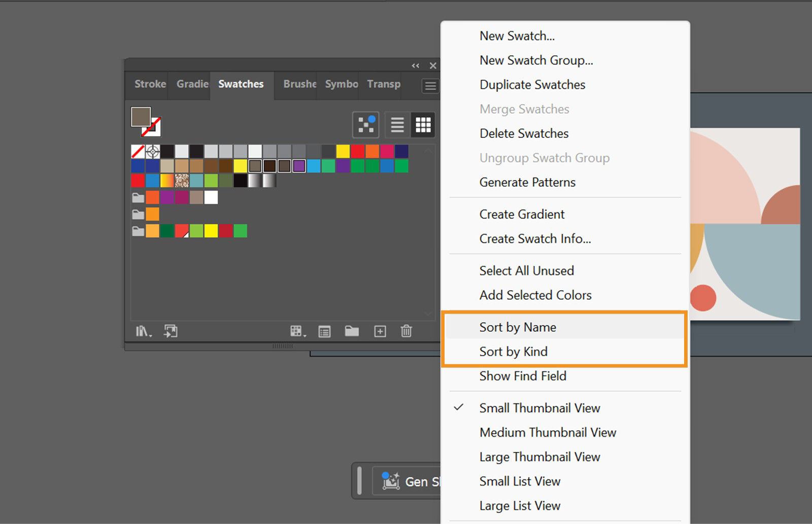Switch swatches to list view
Image resolution: width=812 pixels, height=524 pixels.
(397, 124)
